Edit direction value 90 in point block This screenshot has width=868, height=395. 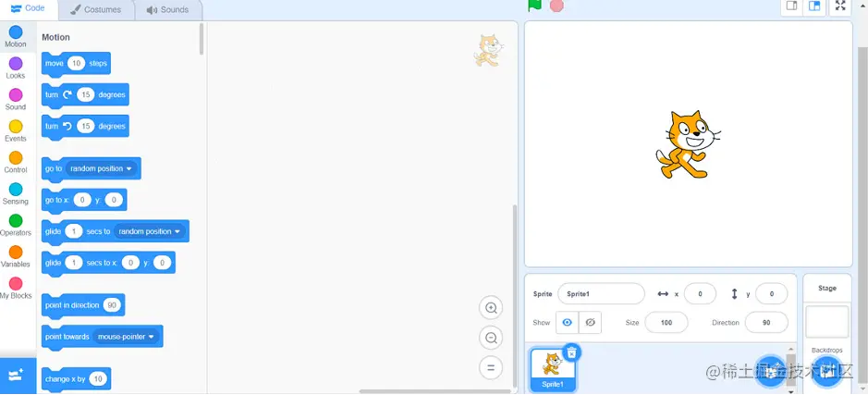pyautogui.click(x=112, y=305)
